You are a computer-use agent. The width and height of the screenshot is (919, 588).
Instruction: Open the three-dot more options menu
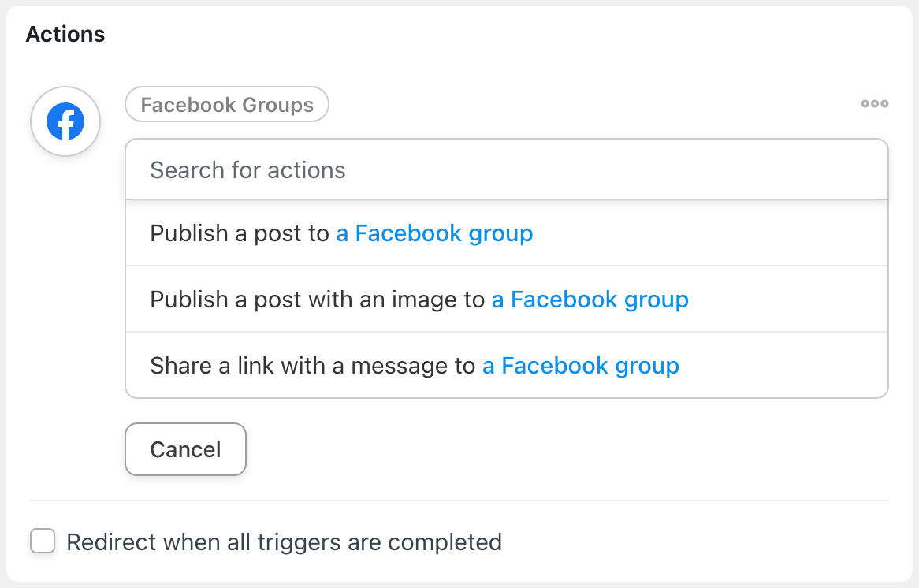click(874, 104)
